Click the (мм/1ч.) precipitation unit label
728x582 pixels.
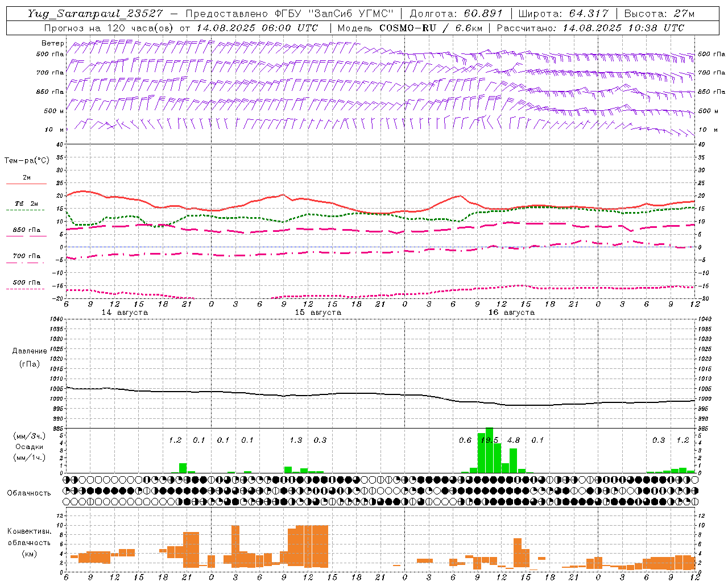(x=29, y=458)
